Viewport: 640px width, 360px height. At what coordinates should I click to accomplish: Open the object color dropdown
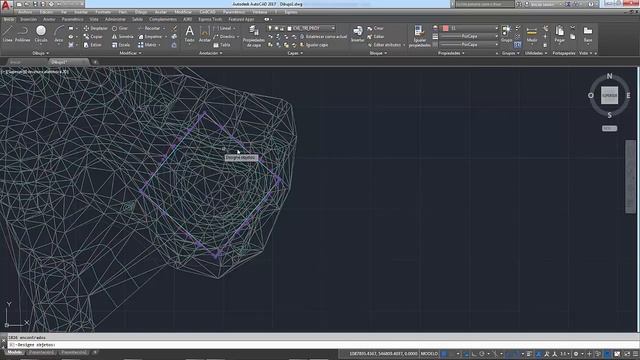coord(469,28)
